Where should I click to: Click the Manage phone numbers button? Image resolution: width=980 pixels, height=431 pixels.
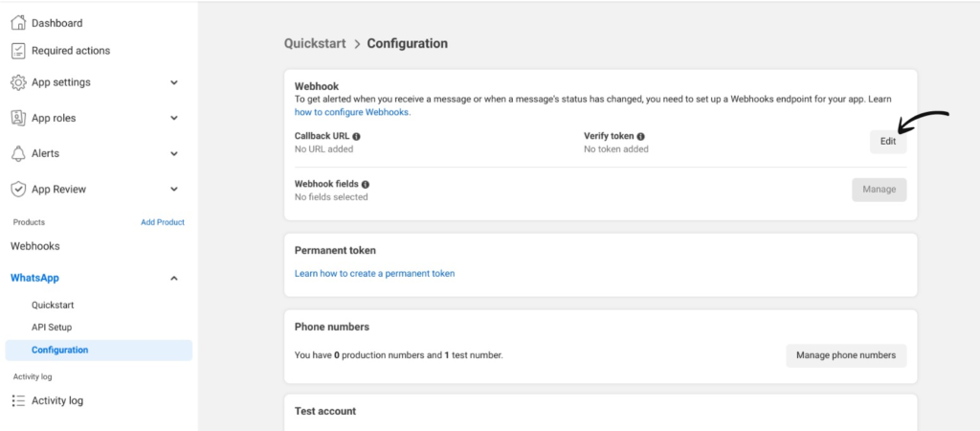(x=846, y=355)
